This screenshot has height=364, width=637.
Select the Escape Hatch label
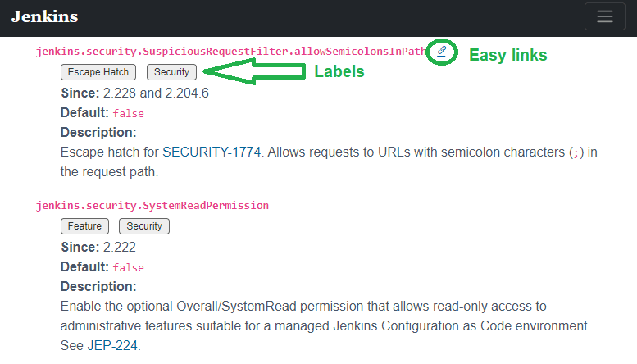[98, 72]
